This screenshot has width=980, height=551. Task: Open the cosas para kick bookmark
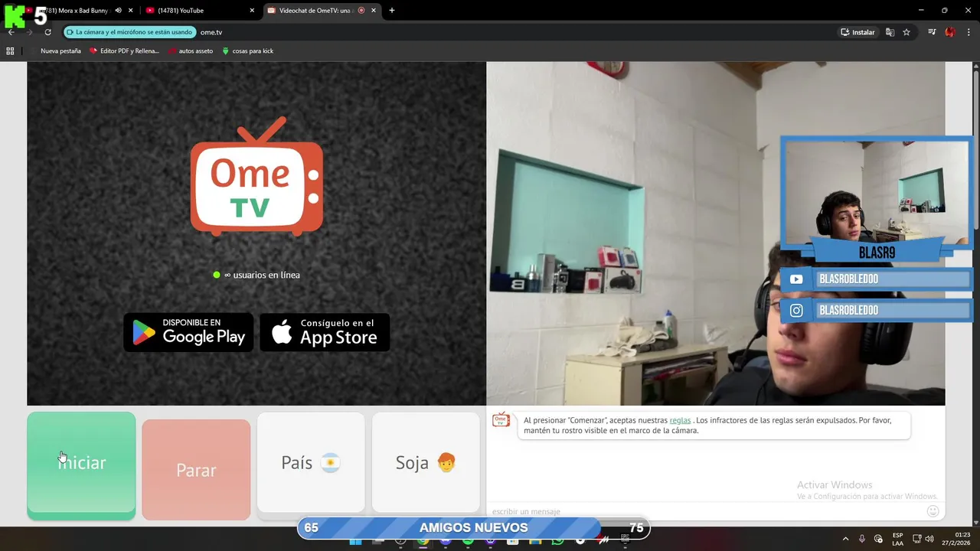pyautogui.click(x=247, y=51)
